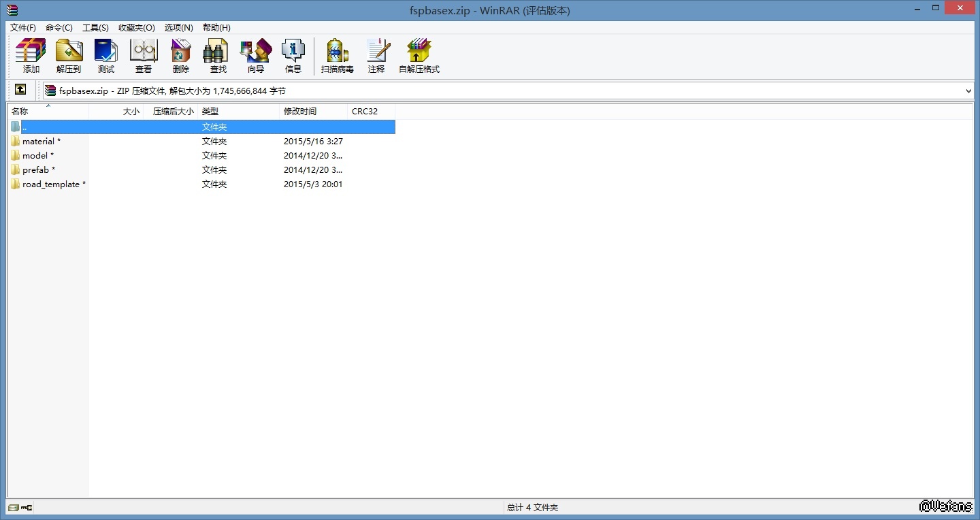This screenshot has width=980, height=520.
Task: Go up one level with arrow button
Action: point(20,90)
